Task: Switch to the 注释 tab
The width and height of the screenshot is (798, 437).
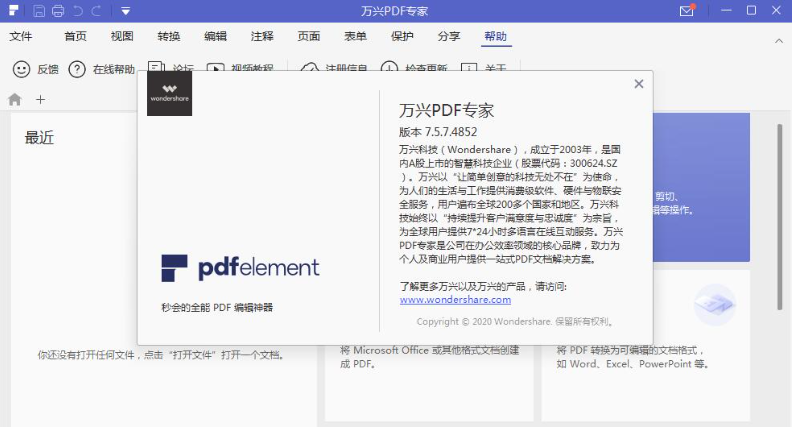Action: tap(262, 36)
